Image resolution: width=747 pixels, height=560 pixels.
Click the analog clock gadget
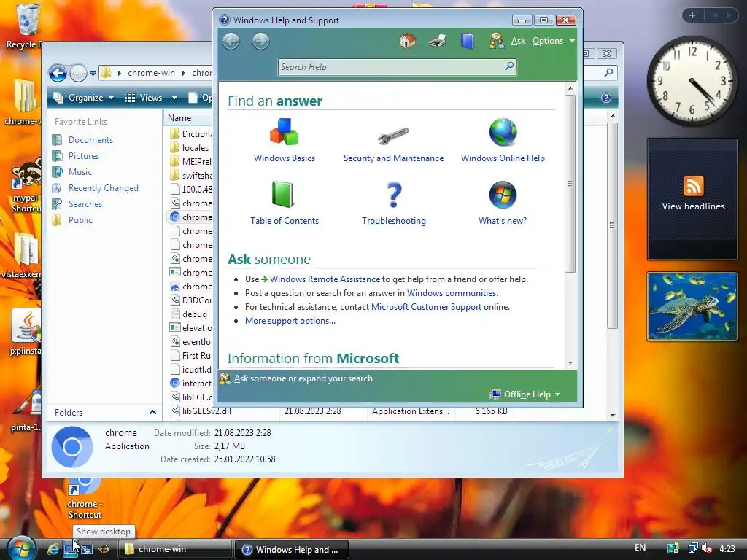coord(692,81)
